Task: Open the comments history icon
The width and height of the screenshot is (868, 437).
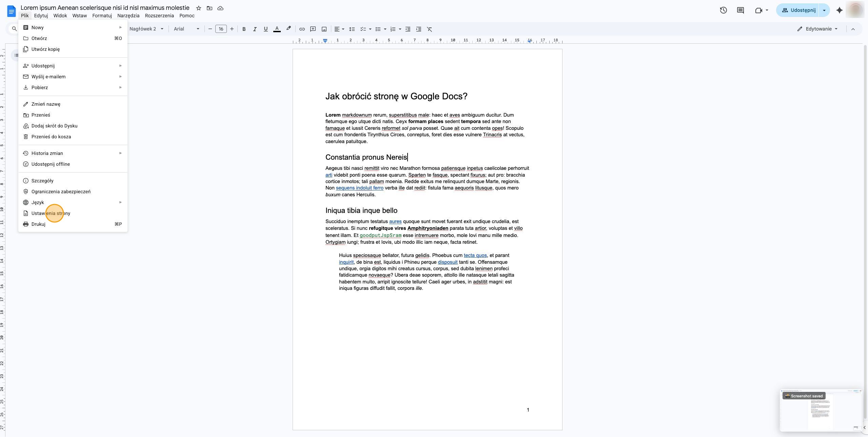Action: (x=741, y=10)
